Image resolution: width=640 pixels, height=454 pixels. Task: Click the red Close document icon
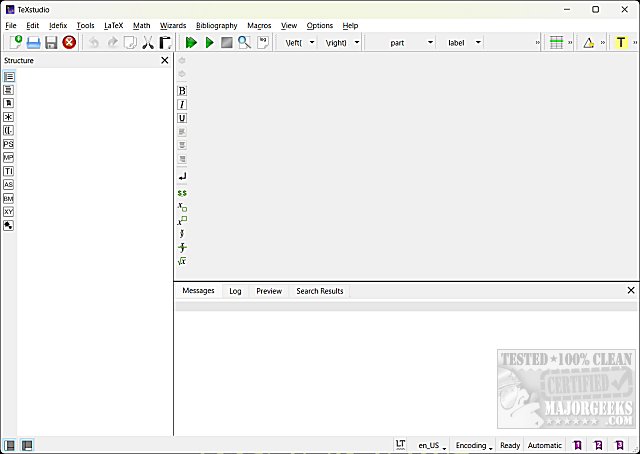click(x=69, y=42)
